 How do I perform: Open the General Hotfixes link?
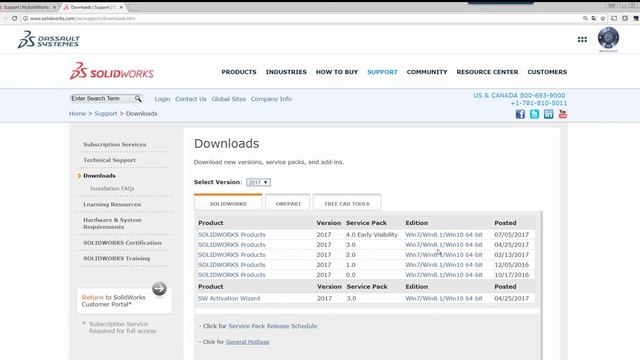coord(247,342)
